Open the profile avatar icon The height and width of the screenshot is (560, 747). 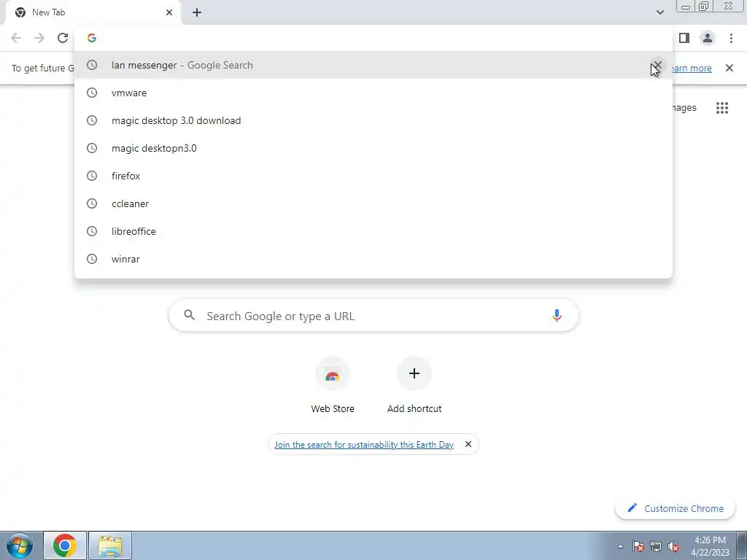click(x=708, y=38)
